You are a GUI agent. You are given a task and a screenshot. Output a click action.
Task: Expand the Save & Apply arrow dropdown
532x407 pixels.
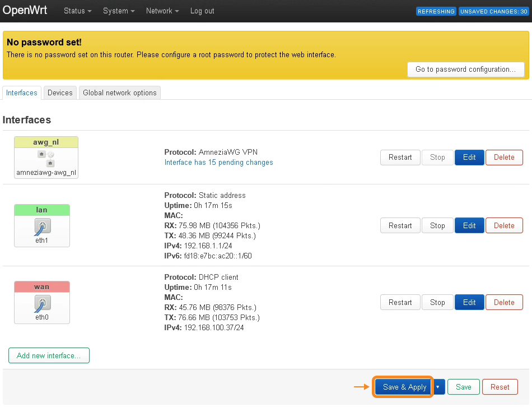pyautogui.click(x=439, y=387)
